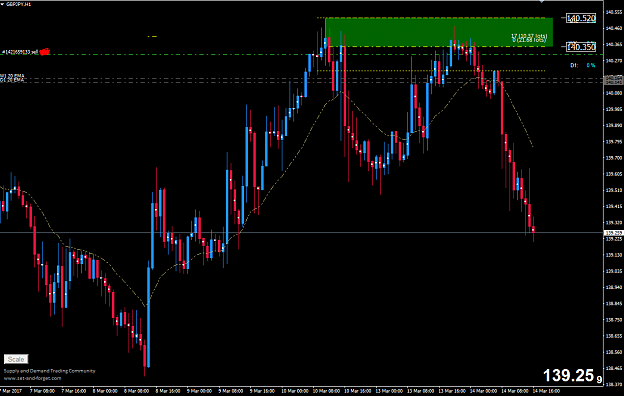Click the 13 Mar 08:00 time axis label
This screenshot has width=625, height=396.
click(x=420, y=391)
